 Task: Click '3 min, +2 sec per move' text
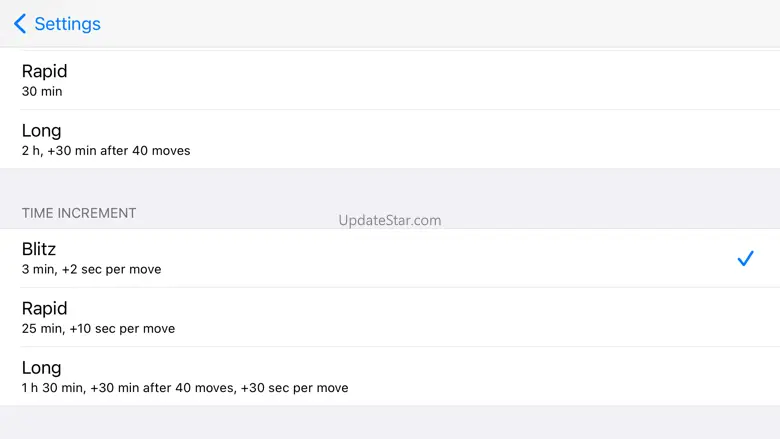[x=92, y=269]
